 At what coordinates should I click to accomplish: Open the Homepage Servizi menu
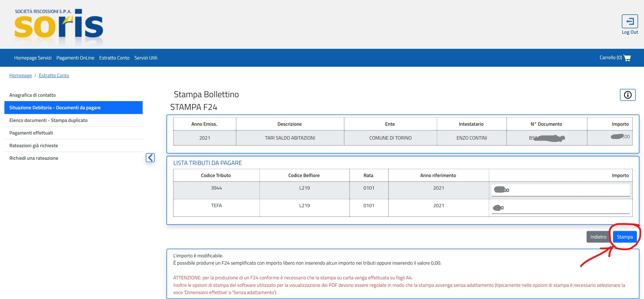(x=33, y=58)
